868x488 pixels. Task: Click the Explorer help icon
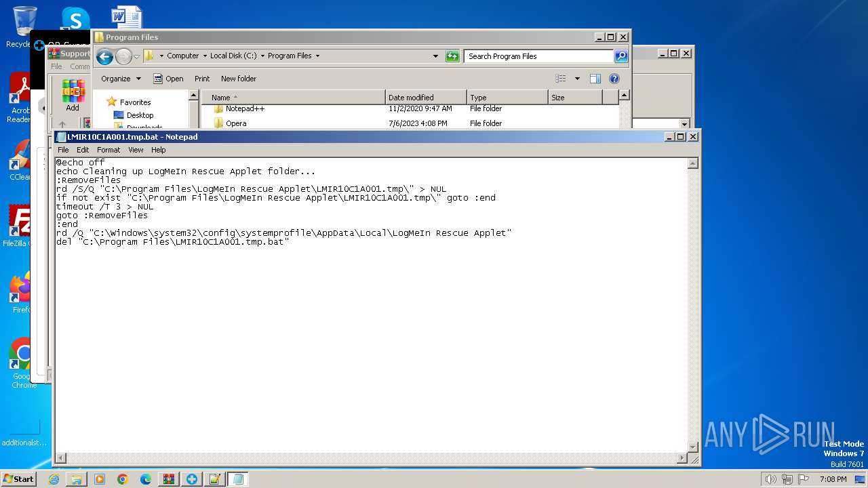click(x=614, y=79)
